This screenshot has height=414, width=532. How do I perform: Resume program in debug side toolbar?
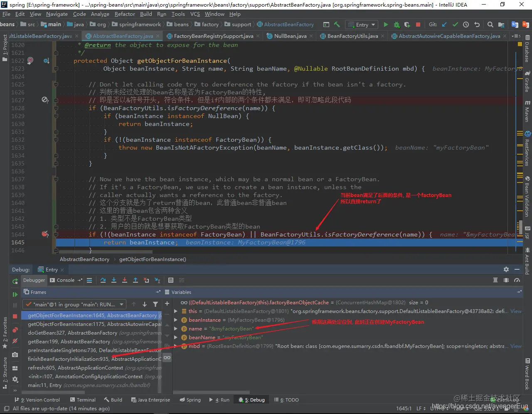point(15,294)
